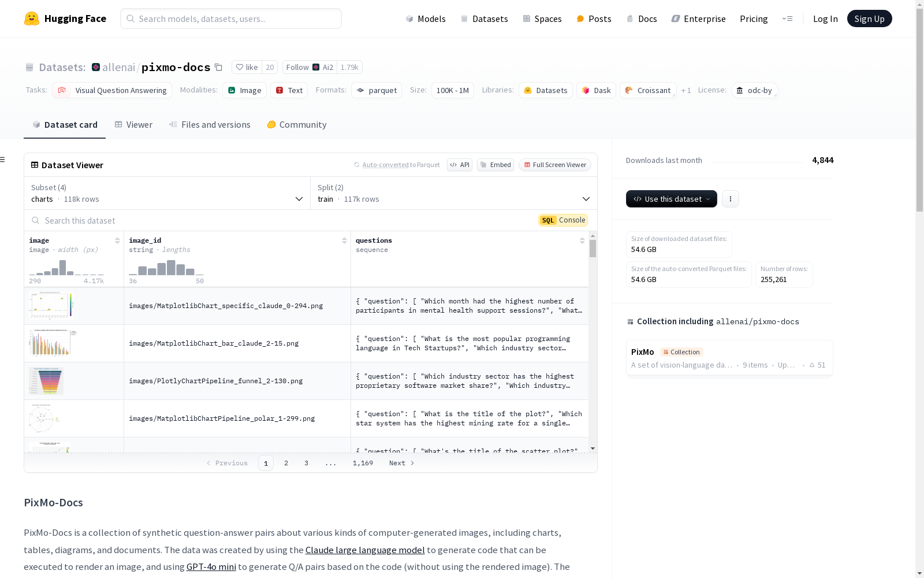
Task: Open the Community tab
Action: point(297,125)
